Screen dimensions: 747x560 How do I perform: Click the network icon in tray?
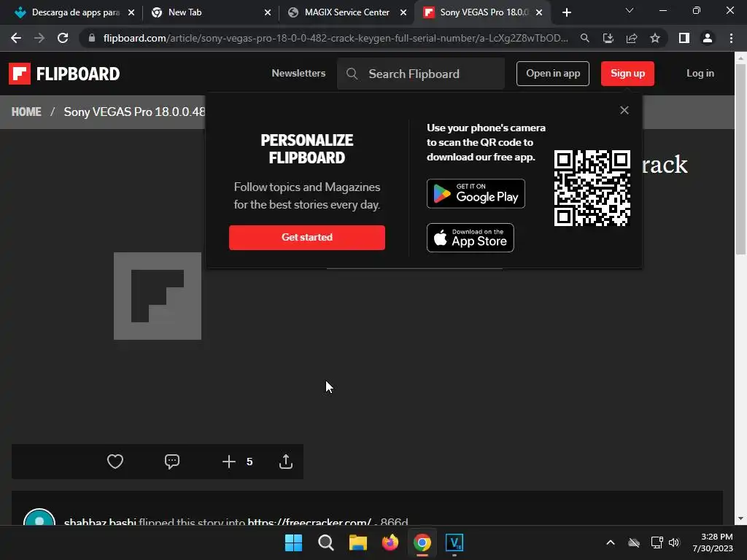pos(657,542)
